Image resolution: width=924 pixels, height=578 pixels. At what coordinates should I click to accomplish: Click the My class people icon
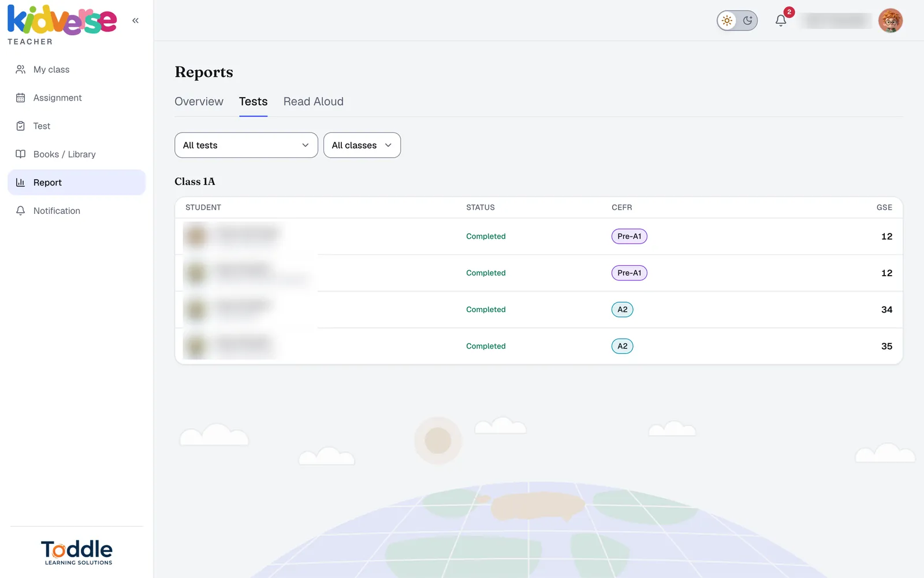click(x=21, y=69)
